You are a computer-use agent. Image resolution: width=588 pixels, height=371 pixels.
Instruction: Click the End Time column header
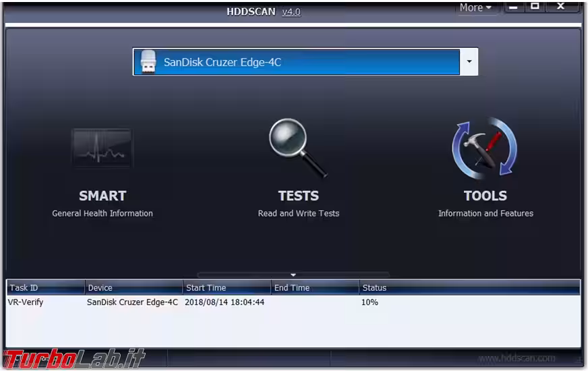tap(314, 288)
